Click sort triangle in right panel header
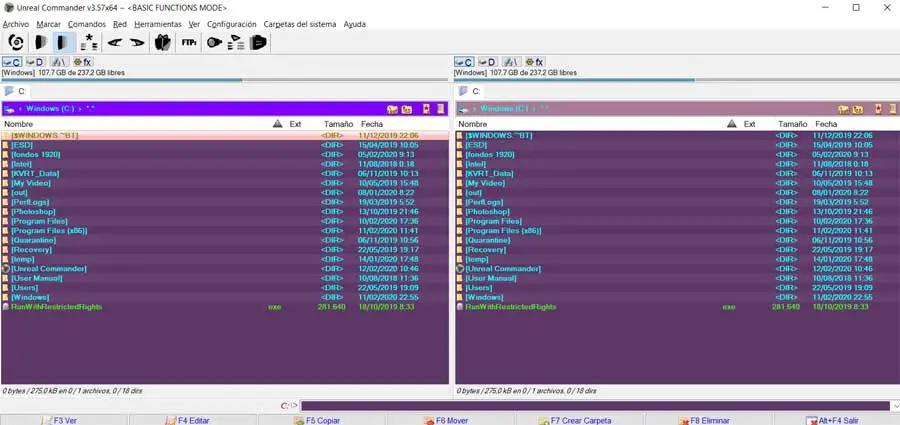This screenshot has height=425, width=900. point(731,123)
